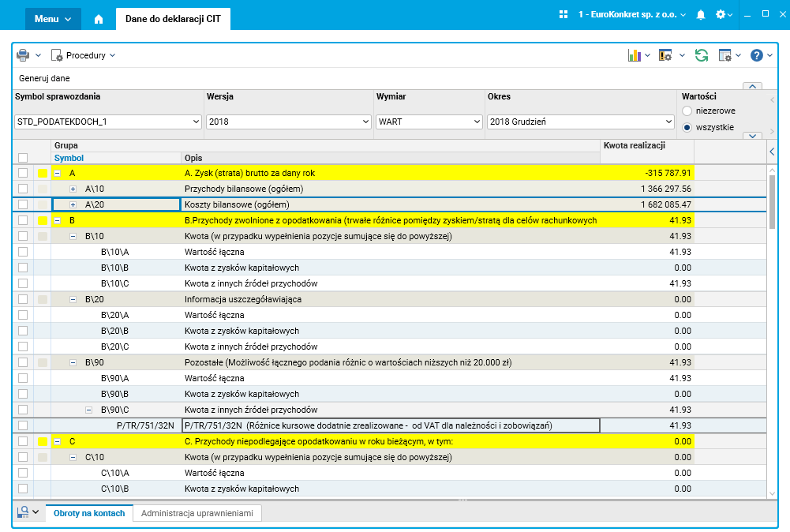790x532 pixels.
Task: Open the bar chart analysis icon
Action: tap(633, 55)
